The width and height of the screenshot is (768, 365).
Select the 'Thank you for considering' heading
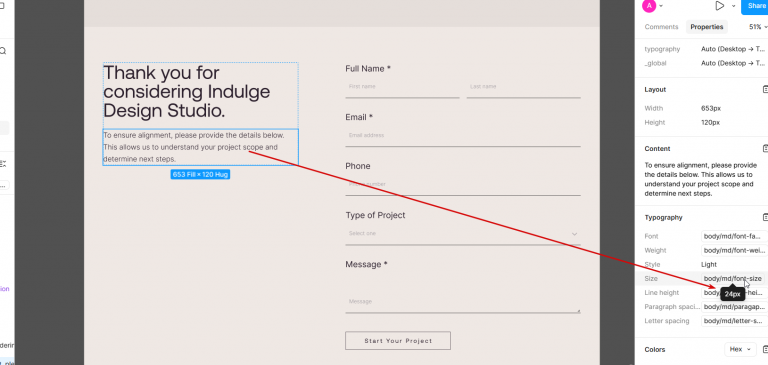coord(187,92)
